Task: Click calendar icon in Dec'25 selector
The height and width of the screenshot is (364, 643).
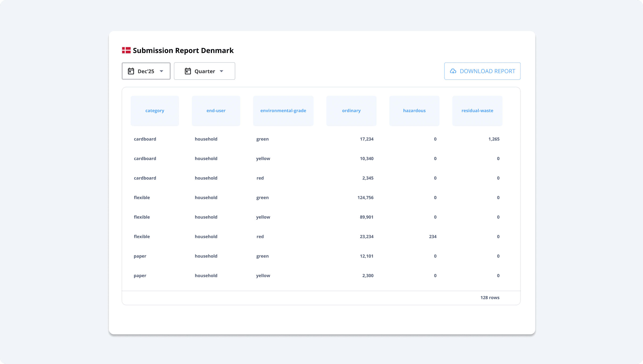Action: [x=131, y=71]
